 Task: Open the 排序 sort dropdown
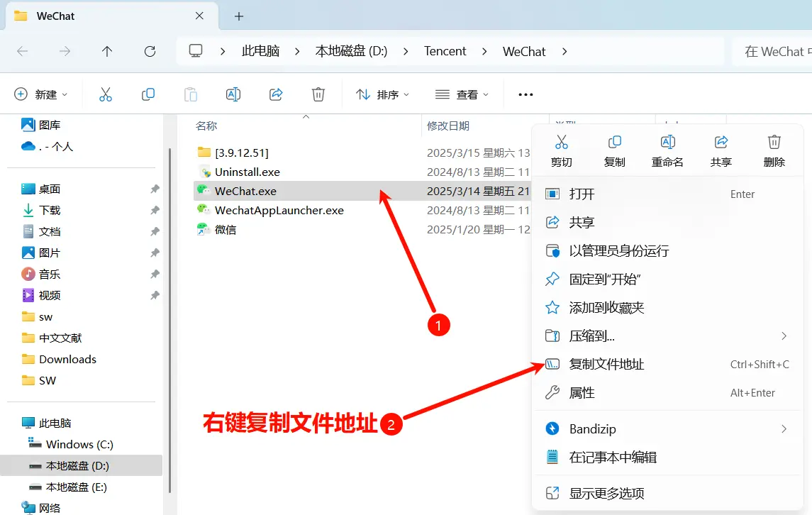pyautogui.click(x=383, y=94)
